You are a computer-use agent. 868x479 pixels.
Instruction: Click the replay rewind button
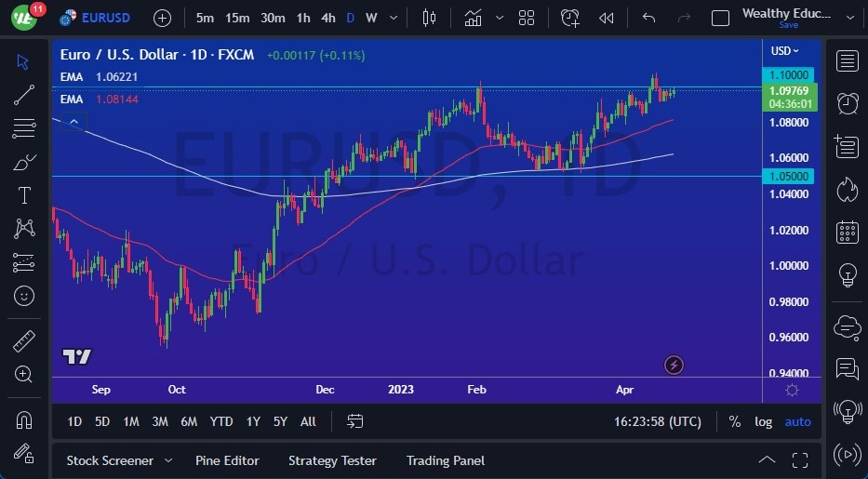point(607,18)
